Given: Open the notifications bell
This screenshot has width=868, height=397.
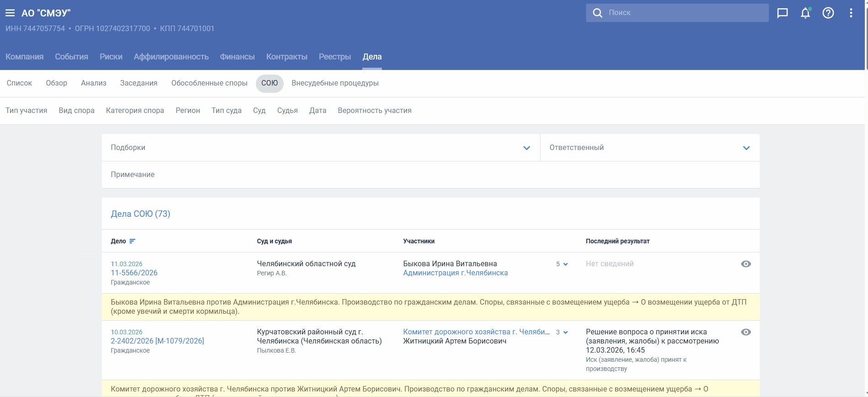Looking at the screenshot, I should (805, 13).
